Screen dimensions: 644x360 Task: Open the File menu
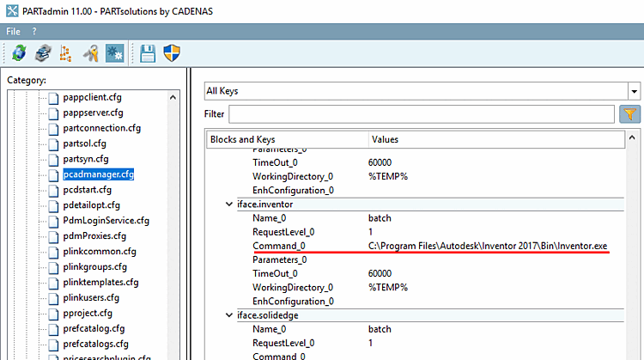coord(13,31)
